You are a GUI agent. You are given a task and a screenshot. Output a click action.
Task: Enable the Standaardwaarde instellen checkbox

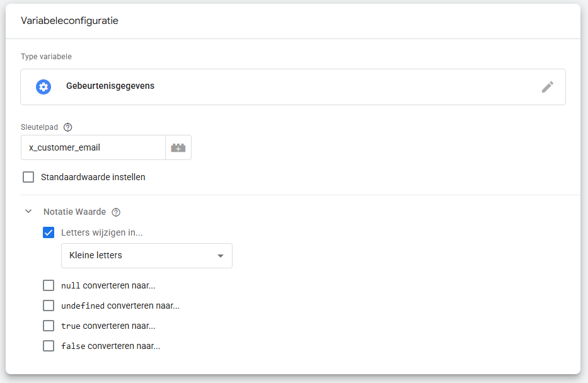(28, 177)
